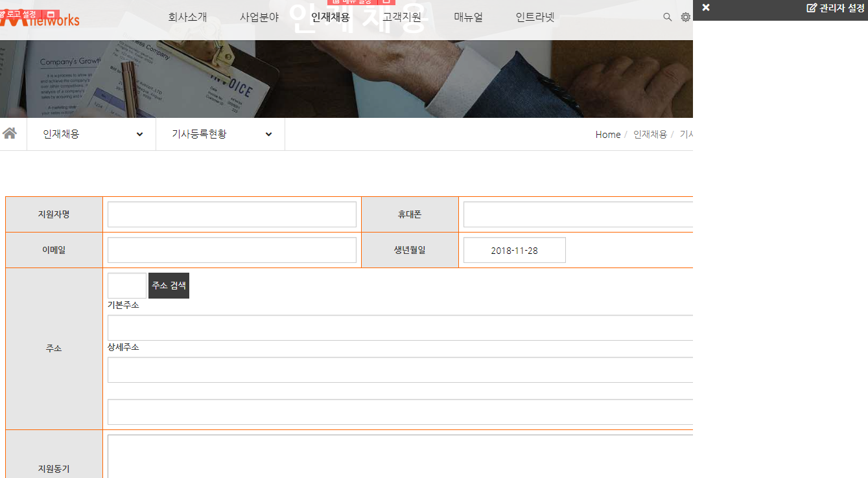
Task: Focus the extra address field below 상세주소
Action: coord(400,412)
